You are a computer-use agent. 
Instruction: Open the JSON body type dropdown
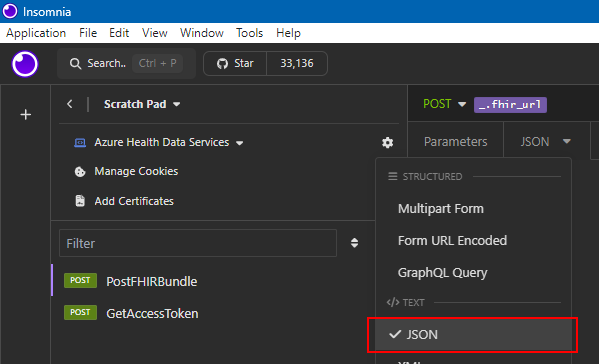click(x=546, y=142)
